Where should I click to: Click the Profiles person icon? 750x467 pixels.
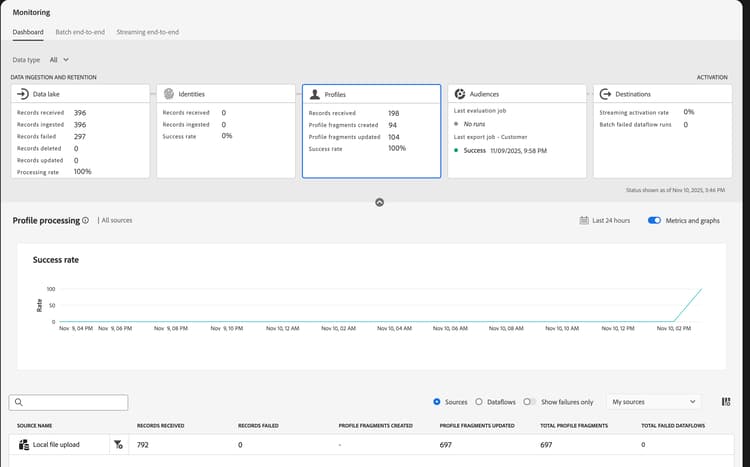pyautogui.click(x=315, y=94)
